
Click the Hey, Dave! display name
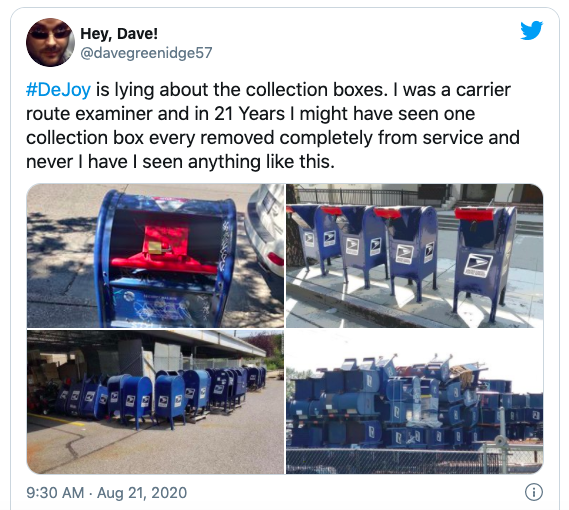[119, 34]
